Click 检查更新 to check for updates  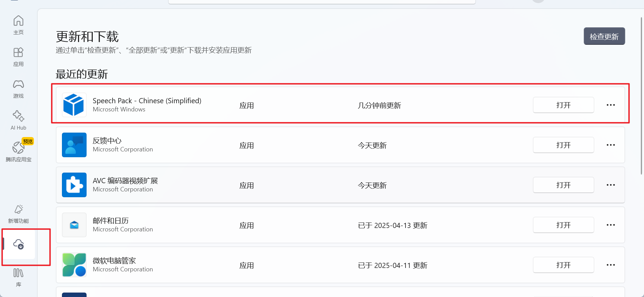[604, 36]
